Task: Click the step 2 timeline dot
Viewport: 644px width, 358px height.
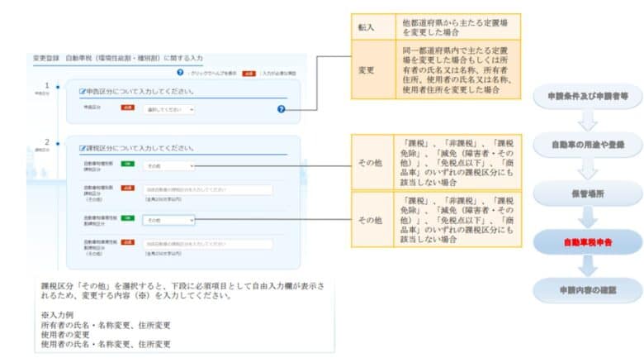Action: coord(58,144)
